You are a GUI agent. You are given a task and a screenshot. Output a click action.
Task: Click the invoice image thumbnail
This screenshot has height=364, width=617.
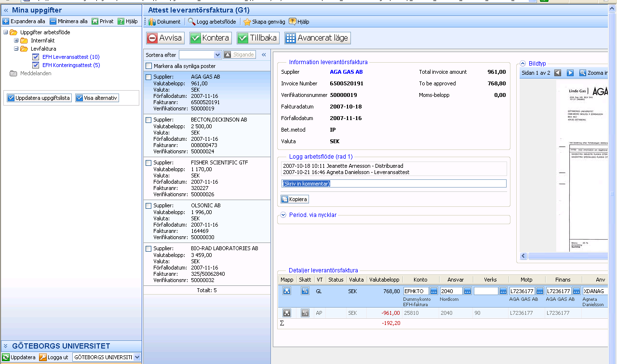(x=581, y=165)
